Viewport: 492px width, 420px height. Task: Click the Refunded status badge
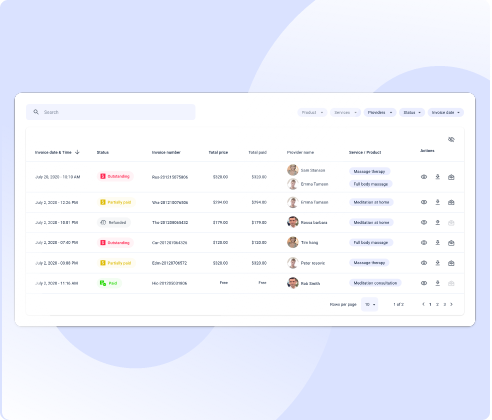(x=114, y=222)
